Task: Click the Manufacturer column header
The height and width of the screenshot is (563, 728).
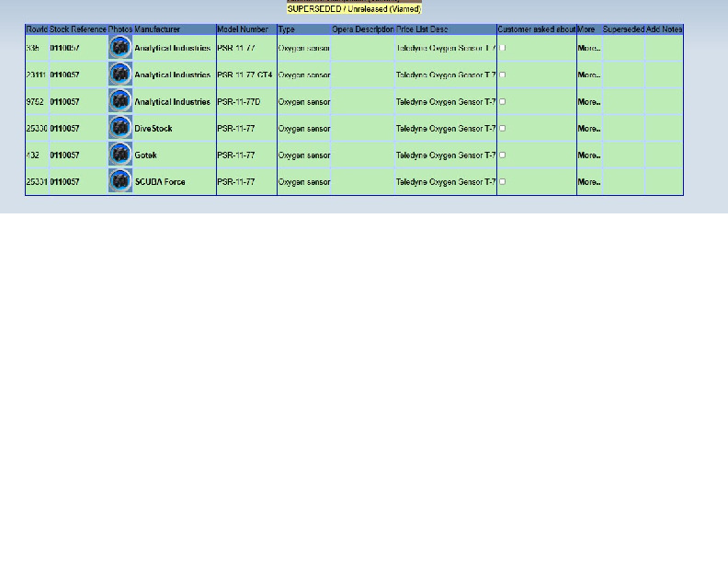Action: coord(157,29)
